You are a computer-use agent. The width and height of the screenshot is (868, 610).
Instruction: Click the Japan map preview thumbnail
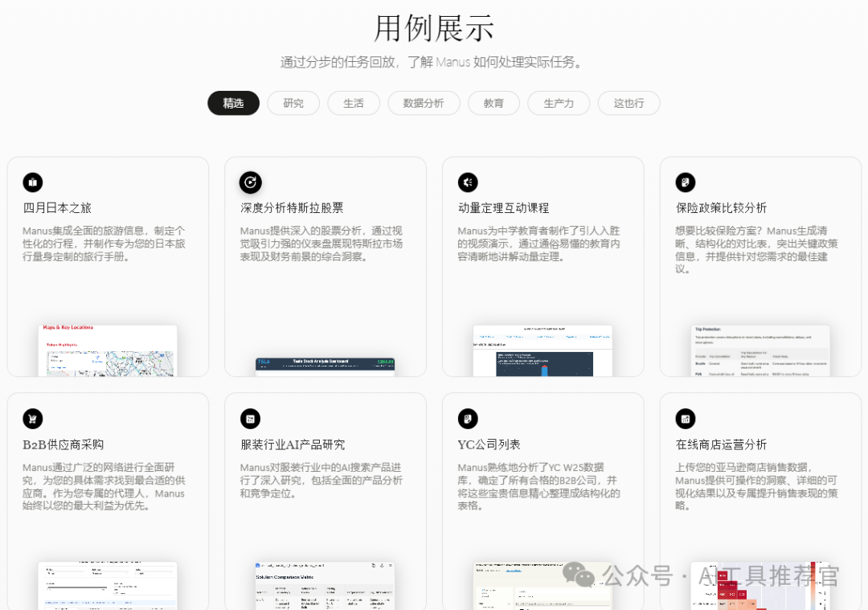click(108, 350)
